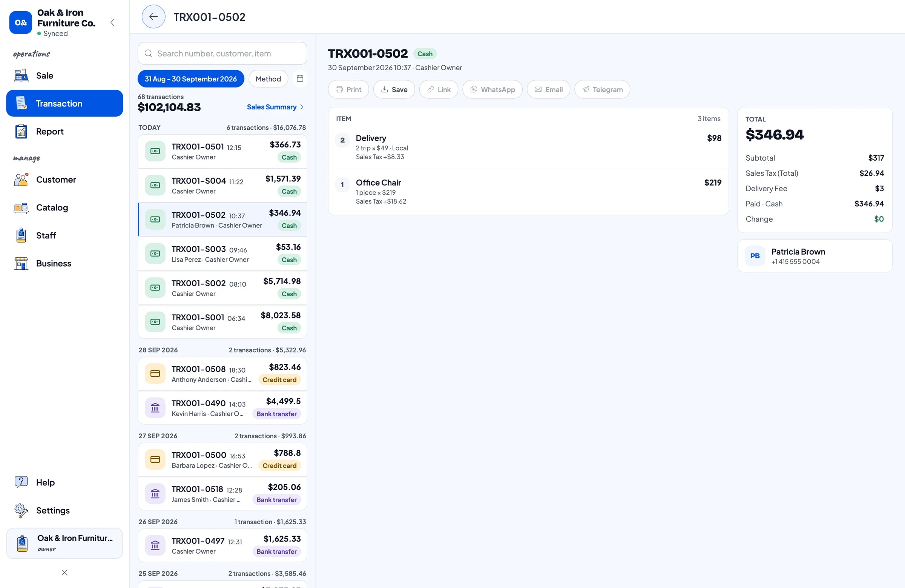The image size is (905, 588).
Task: Click the Oak & Iron owner account card
Action: pyautogui.click(x=64, y=543)
